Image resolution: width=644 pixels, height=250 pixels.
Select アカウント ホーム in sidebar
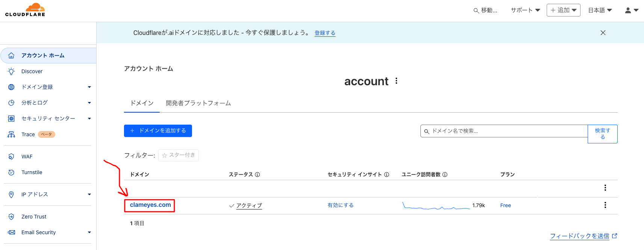click(x=48, y=56)
